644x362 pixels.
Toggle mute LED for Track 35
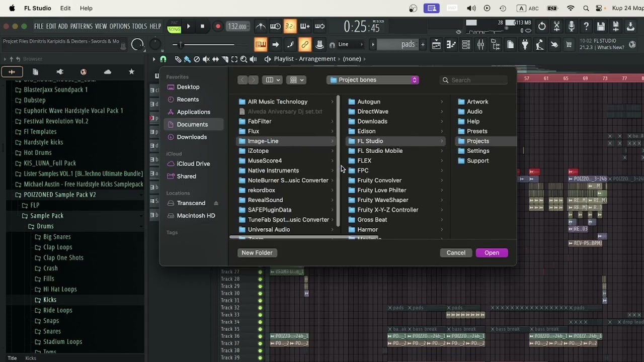point(260,329)
